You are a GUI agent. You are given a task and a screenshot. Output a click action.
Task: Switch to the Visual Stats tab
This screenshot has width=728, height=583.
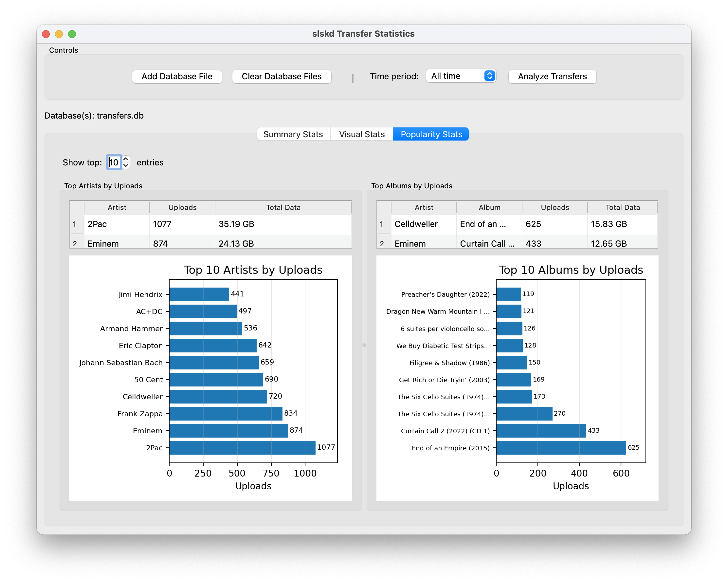pos(362,134)
